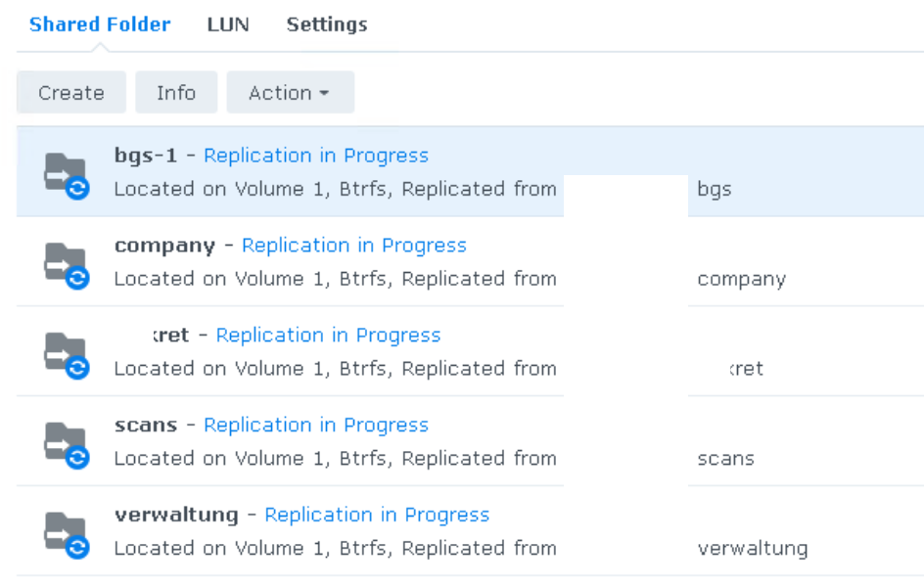Click the third row replicated folder icon
924x586 pixels.
point(66,353)
